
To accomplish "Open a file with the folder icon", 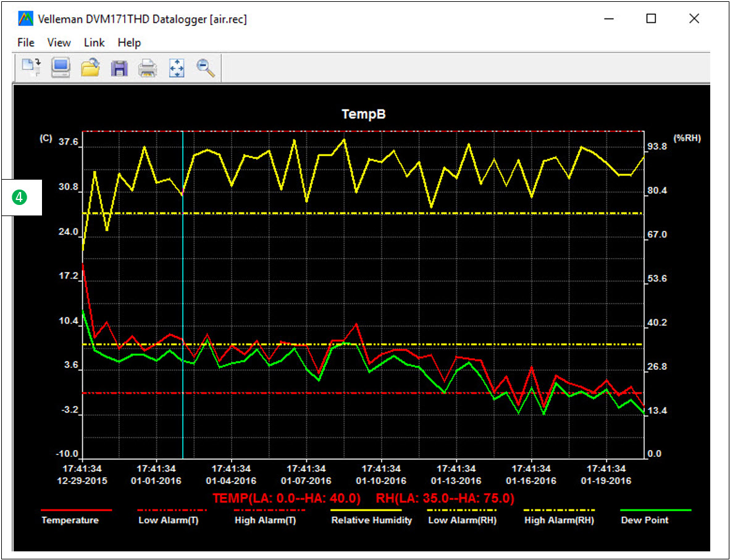I will [x=90, y=67].
